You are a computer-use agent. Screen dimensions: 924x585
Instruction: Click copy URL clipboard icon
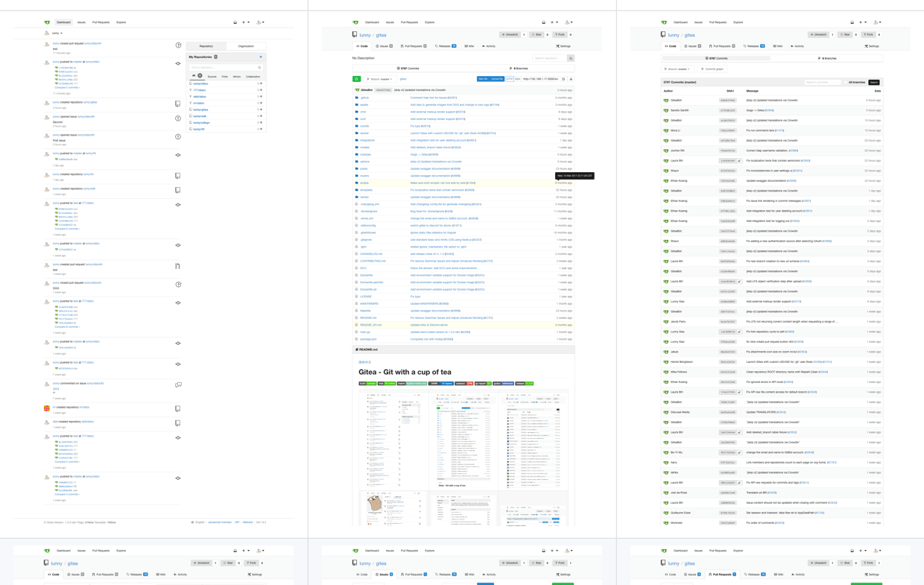564,79
